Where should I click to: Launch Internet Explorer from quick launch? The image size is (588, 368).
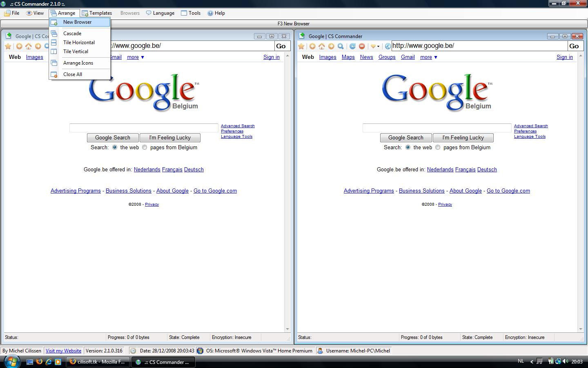coord(49,362)
